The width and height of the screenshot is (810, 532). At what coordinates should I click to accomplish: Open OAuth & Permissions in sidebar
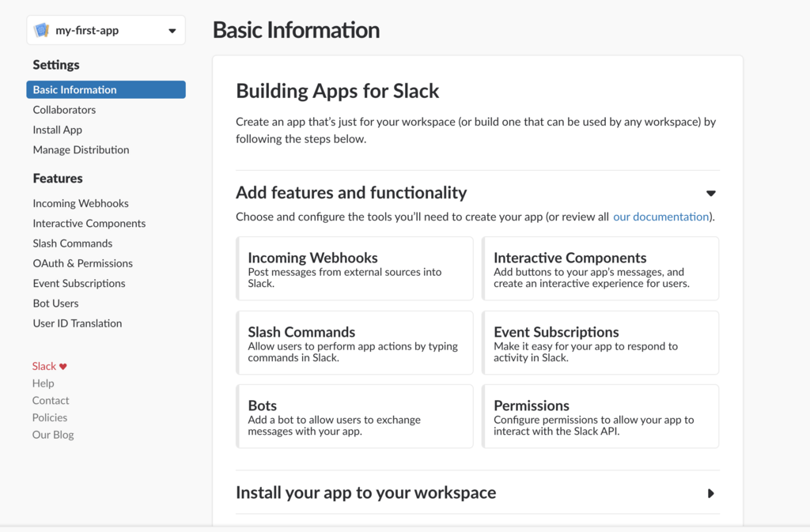click(82, 263)
